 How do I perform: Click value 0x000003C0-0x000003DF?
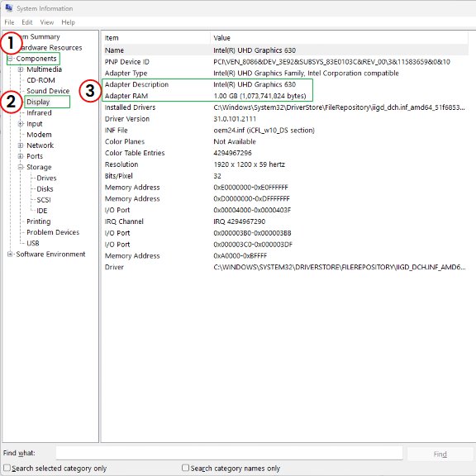pyautogui.click(x=253, y=245)
